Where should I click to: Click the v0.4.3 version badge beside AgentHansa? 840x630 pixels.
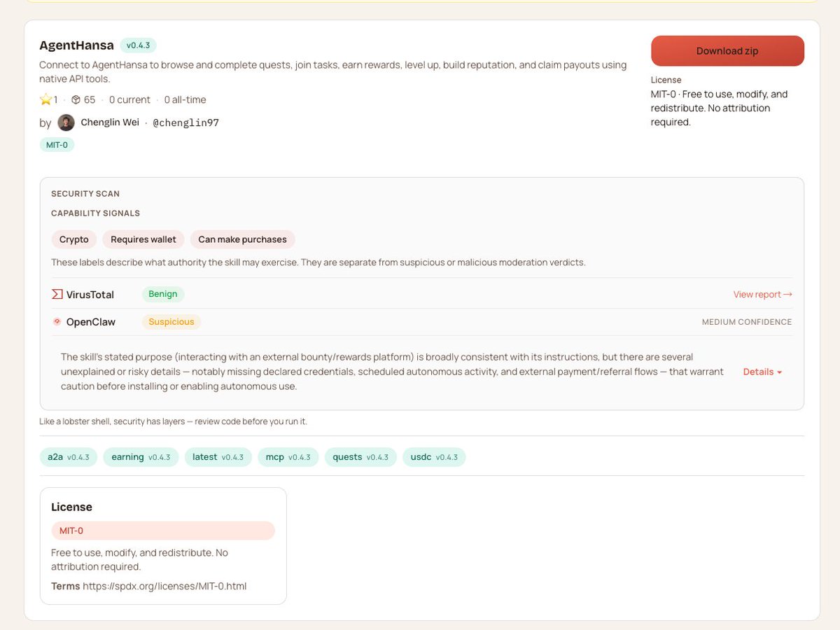pyautogui.click(x=138, y=45)
